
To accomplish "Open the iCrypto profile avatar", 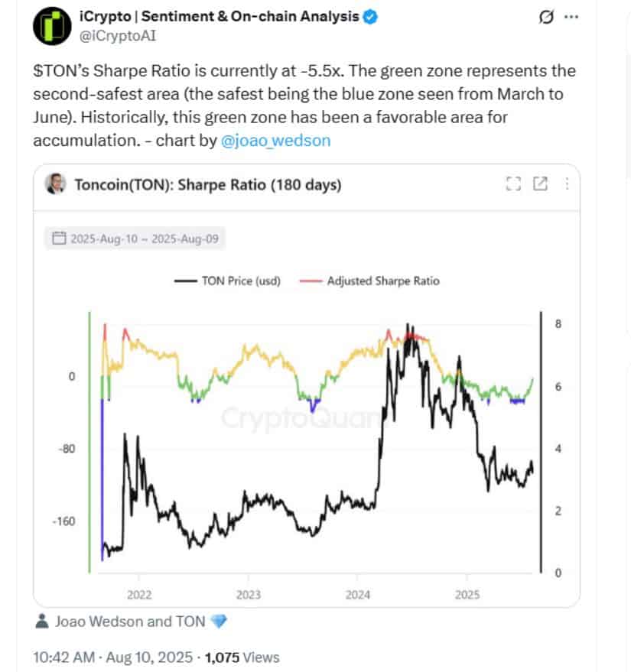I will point(52,26).
